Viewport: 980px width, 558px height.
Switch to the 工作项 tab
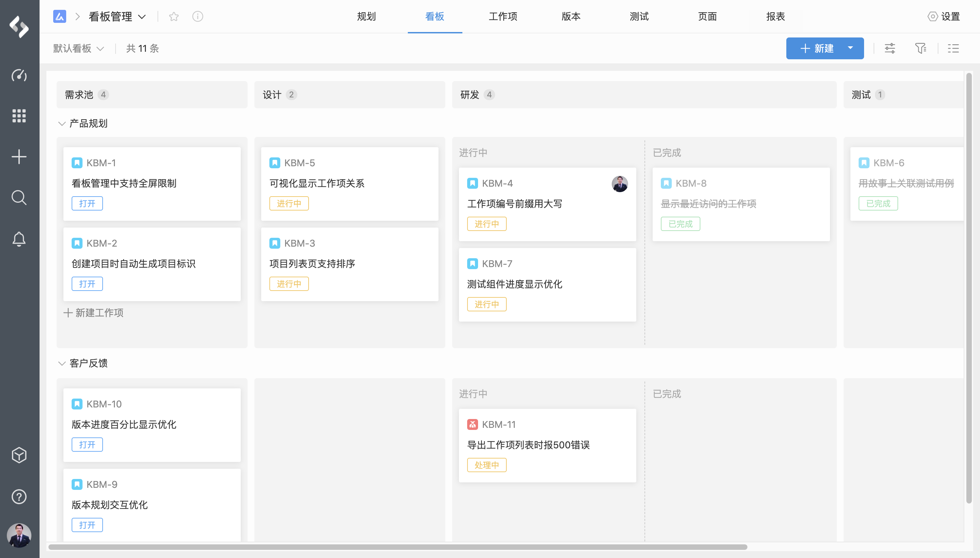pyautogui.click(x=503, y=16)
